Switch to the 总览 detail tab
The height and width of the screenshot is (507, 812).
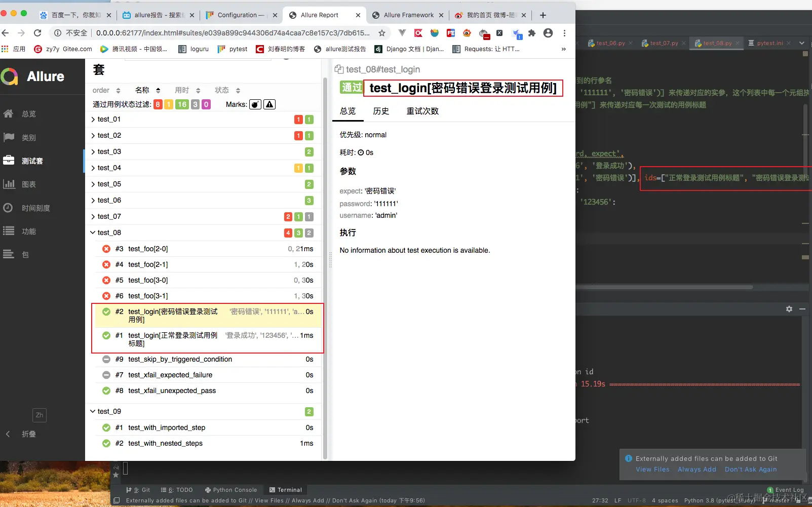click(x=348, y=111)
